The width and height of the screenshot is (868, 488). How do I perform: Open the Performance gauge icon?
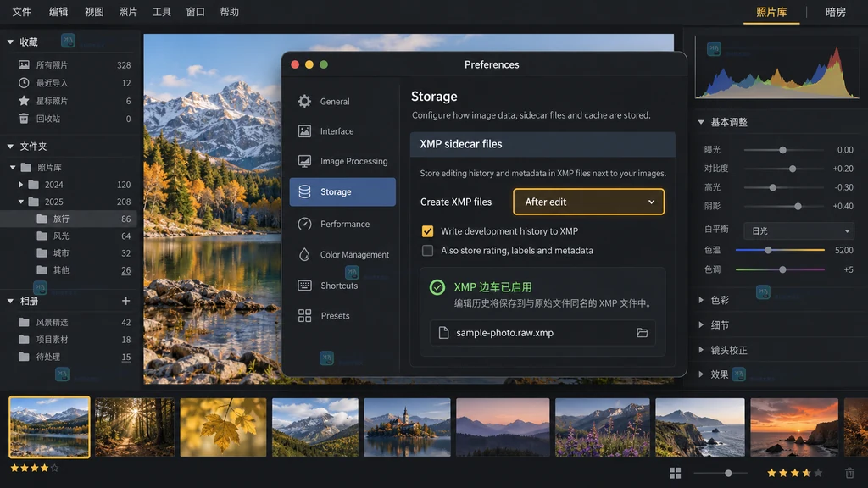coord(304,224)
